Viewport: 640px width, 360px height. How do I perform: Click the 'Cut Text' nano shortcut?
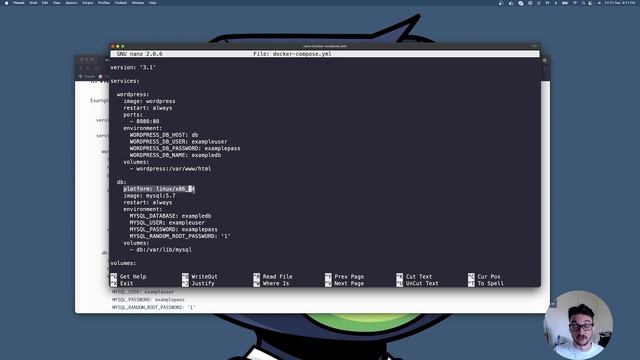pos(414,277)
